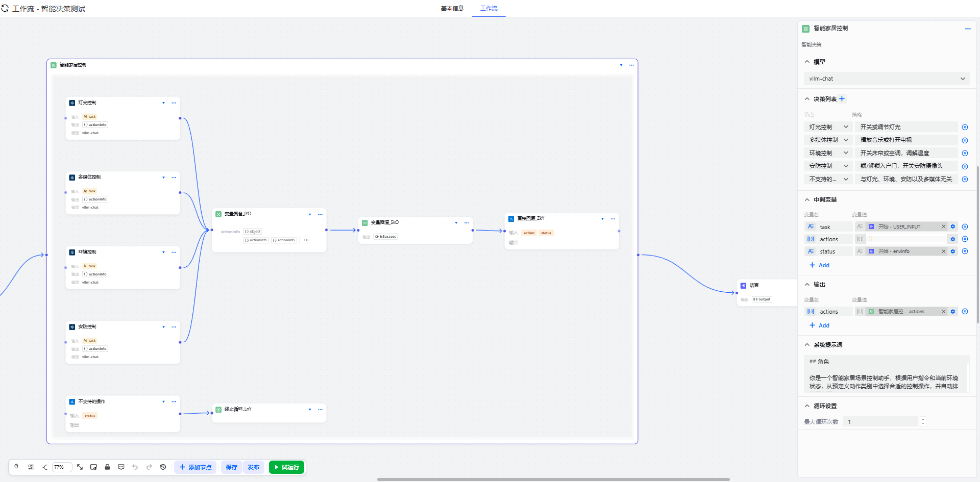980x482 pixels.
Task: Click the undo arrow in bottom toolbar
Action: [135, 467]
